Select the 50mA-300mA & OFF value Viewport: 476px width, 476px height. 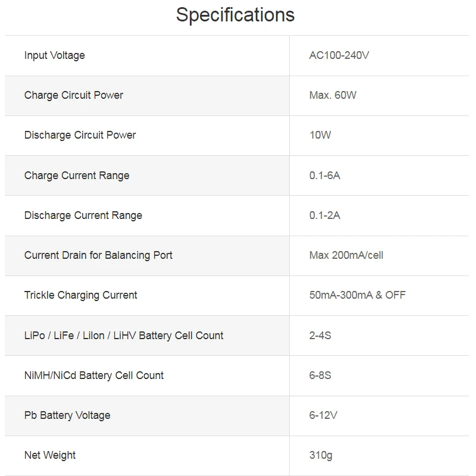click(x=358, y=295)
